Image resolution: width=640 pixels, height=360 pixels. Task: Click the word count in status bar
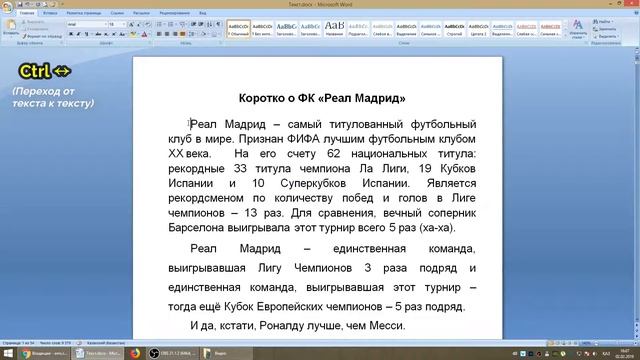(x=55, y=343)
